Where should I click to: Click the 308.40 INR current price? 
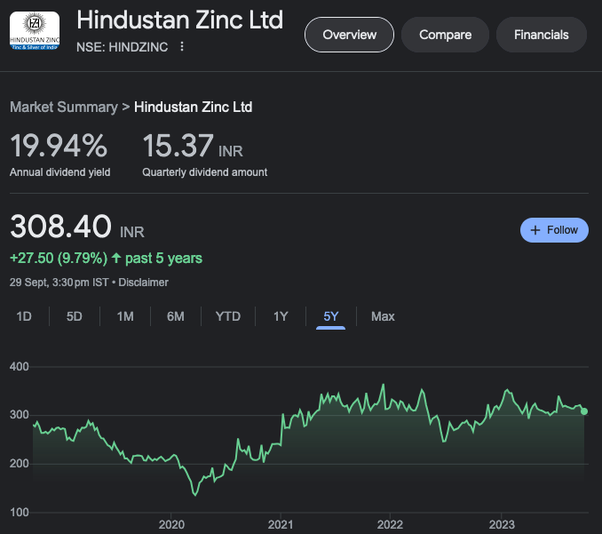[62, 227]
